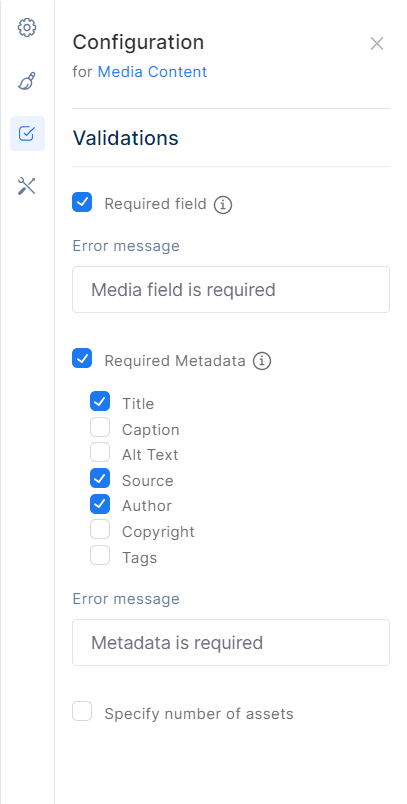Uncheck the Source metadata checkbox
The width and height of the screenshot is (407, 804).
click(x=100, y=478)
